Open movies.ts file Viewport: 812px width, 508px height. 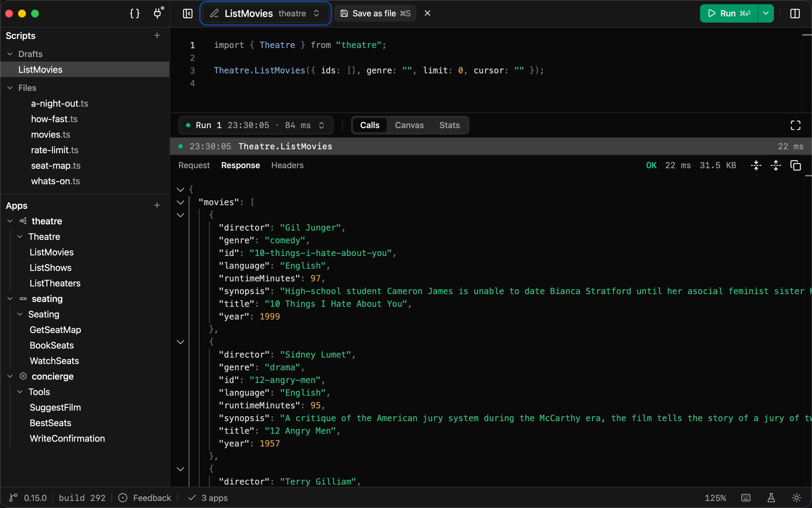51,134
